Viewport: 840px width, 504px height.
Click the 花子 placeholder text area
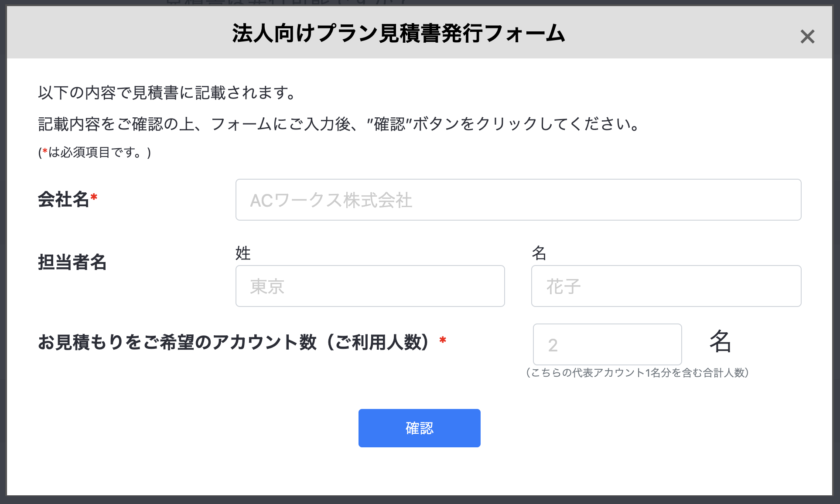[563, 286]
